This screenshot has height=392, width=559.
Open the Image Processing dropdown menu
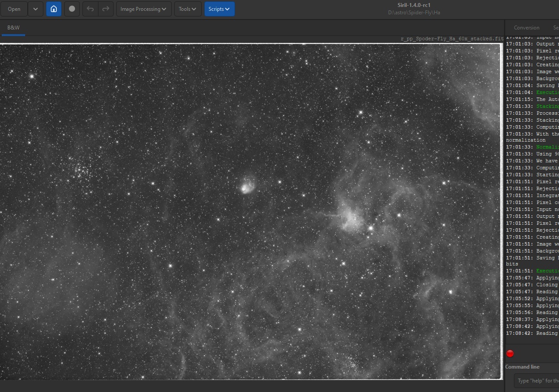coord(144,9)
